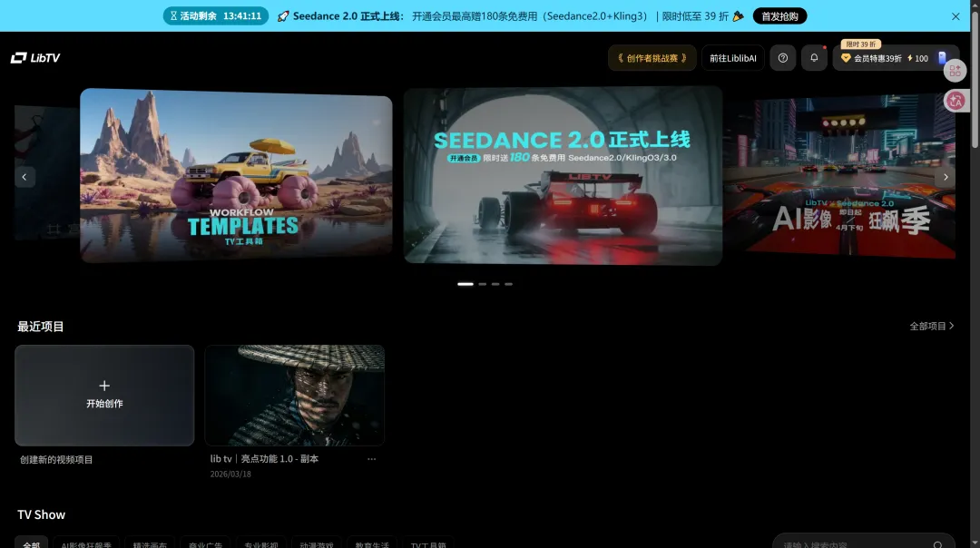
Task: Select the fourth carousel indicator dot
Action: [508, 284]
